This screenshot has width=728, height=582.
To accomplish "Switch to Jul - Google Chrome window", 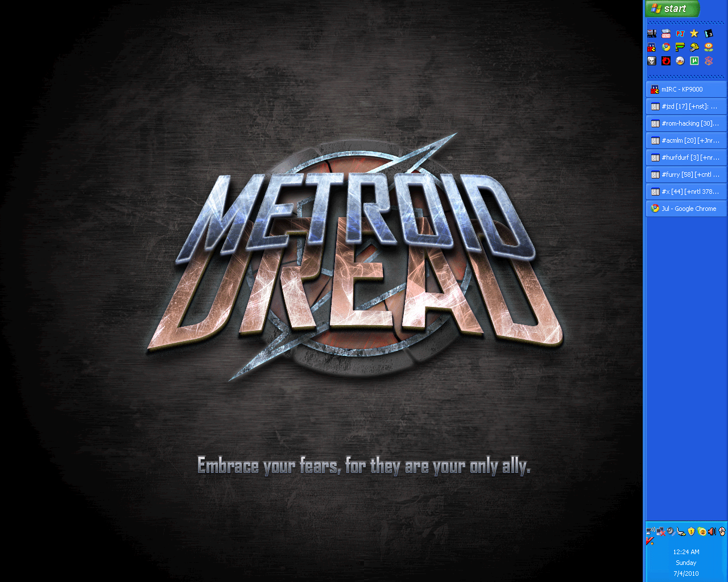I will pos(686,209).
